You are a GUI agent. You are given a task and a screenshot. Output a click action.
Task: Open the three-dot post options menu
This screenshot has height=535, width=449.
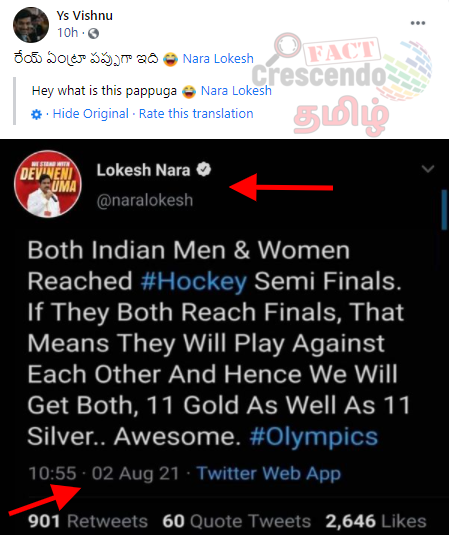[x=418, y=23]
